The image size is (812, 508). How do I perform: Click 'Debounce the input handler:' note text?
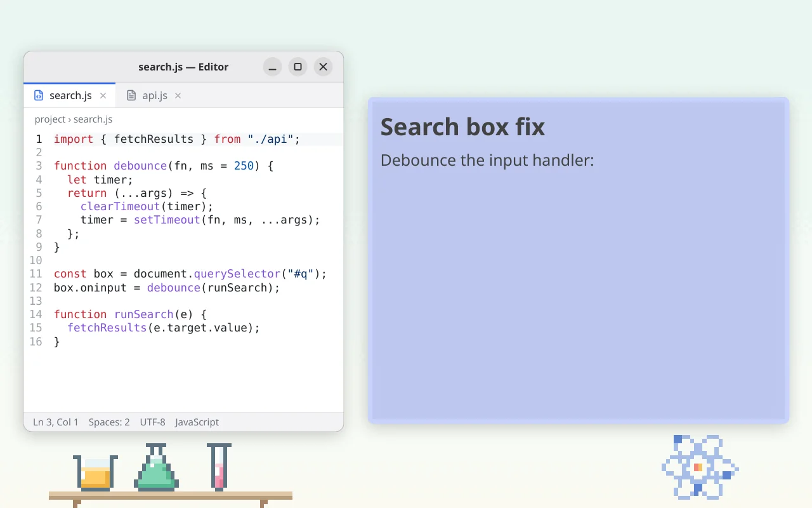487,160
